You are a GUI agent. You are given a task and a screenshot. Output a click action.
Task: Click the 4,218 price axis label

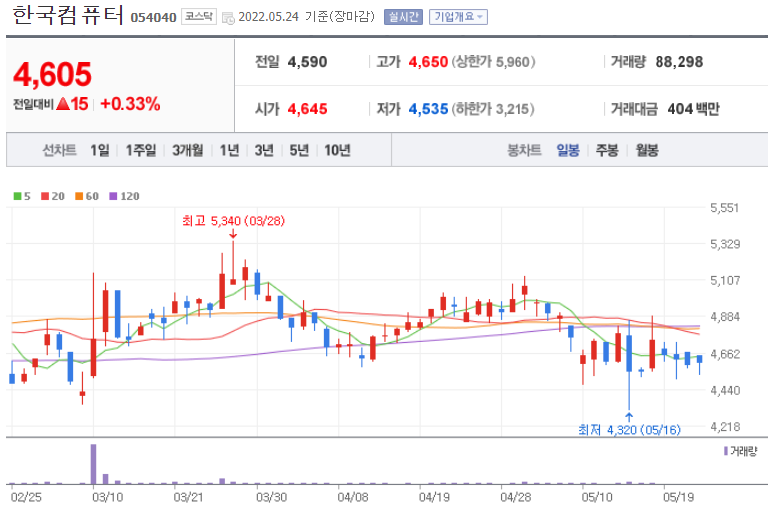pyautogui.click(x=725, y=427)
